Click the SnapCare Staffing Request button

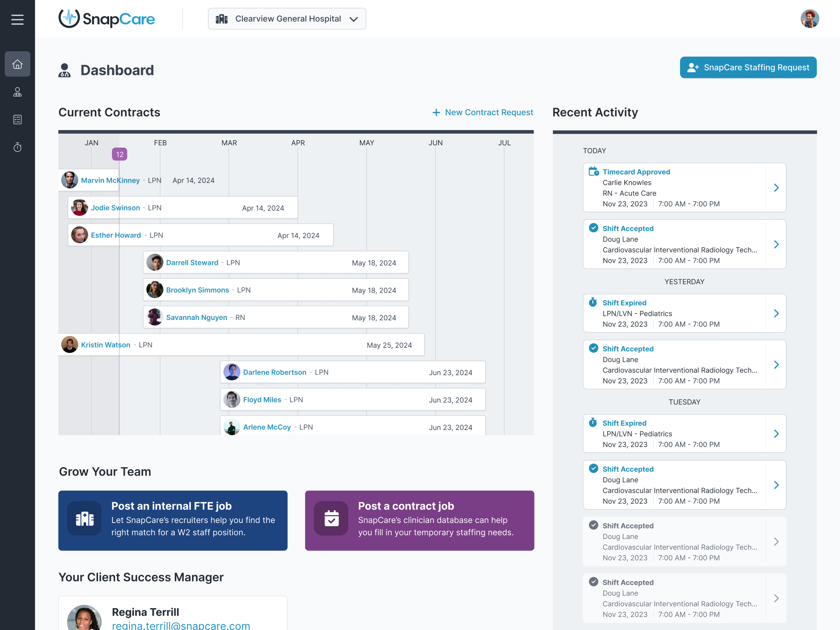click(x=748, y=68)
